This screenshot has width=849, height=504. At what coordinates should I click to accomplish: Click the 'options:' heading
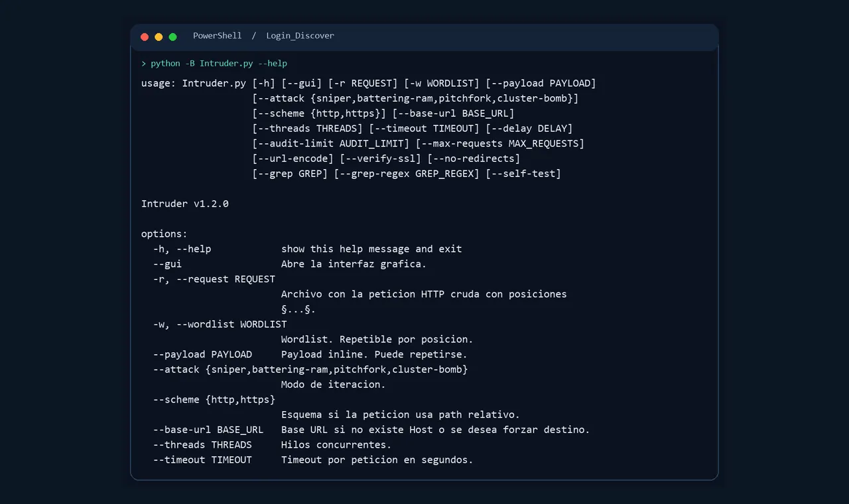[x=164, y=234]
